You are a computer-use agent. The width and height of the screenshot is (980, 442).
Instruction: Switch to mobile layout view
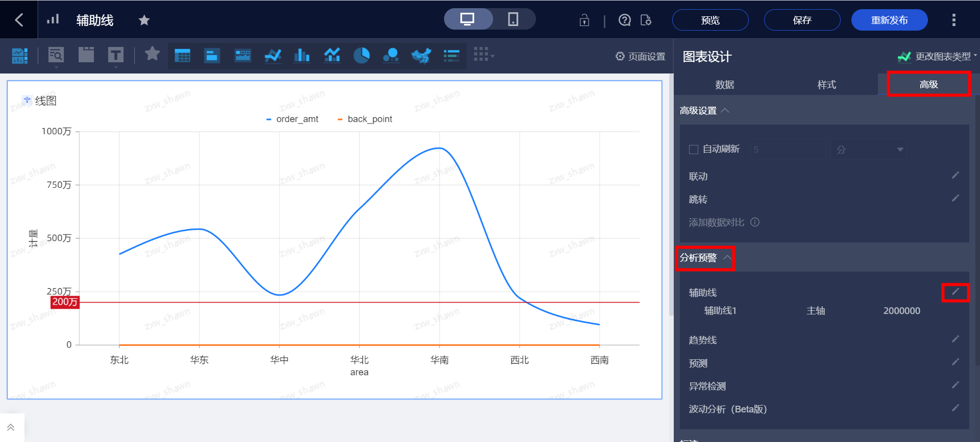pos(513,19)
